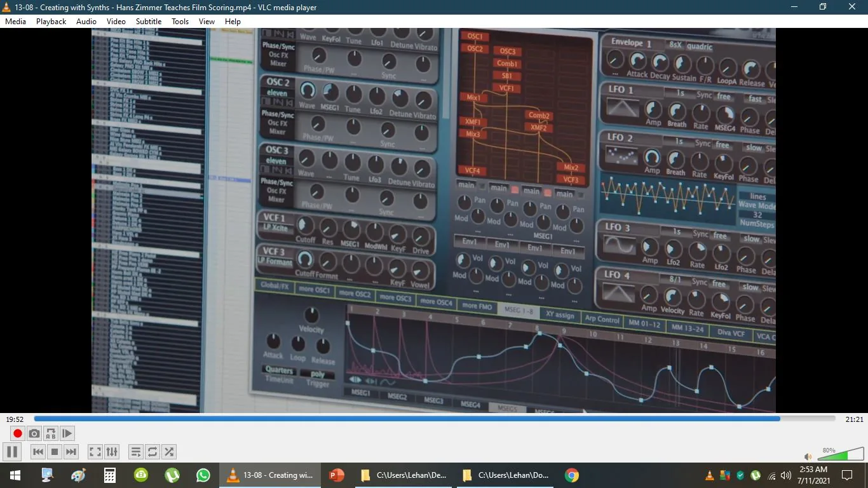Open the extended settings equalizer
Screen dimensions: 868x488
pos(112,451)
